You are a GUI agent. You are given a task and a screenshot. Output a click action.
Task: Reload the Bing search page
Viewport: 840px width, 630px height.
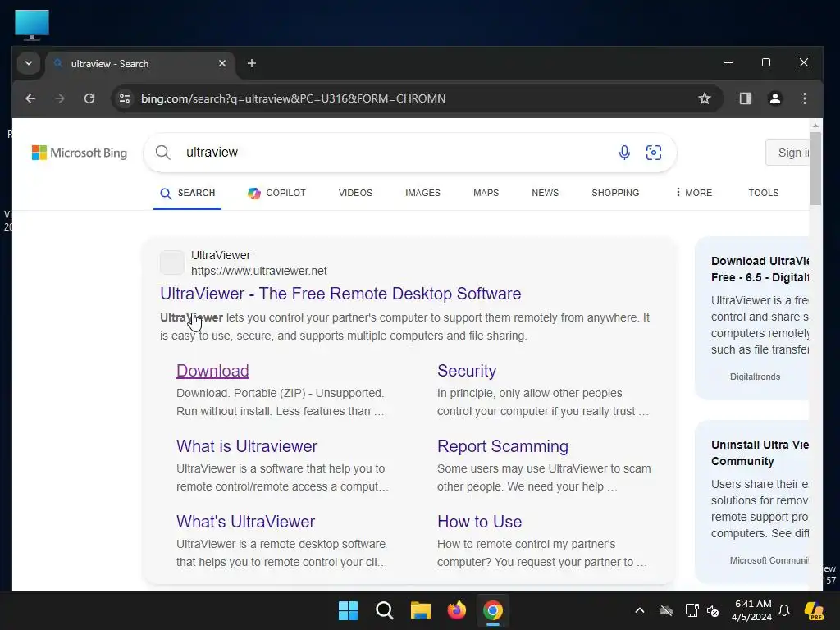[89, 98]
